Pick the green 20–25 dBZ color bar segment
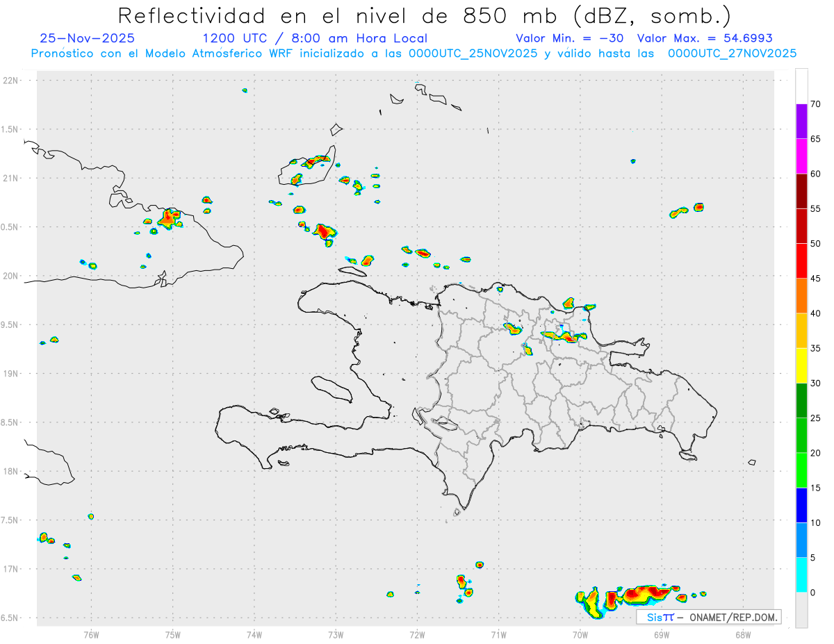 (801, 435)
